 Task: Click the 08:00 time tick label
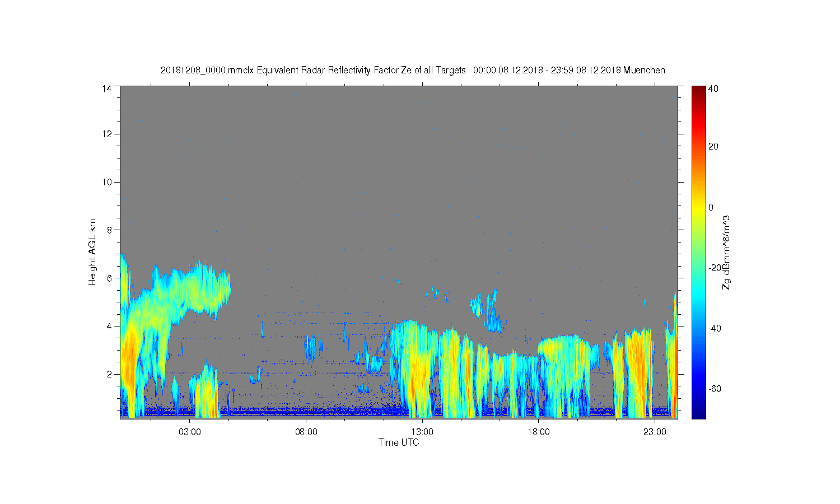point(306,432)
